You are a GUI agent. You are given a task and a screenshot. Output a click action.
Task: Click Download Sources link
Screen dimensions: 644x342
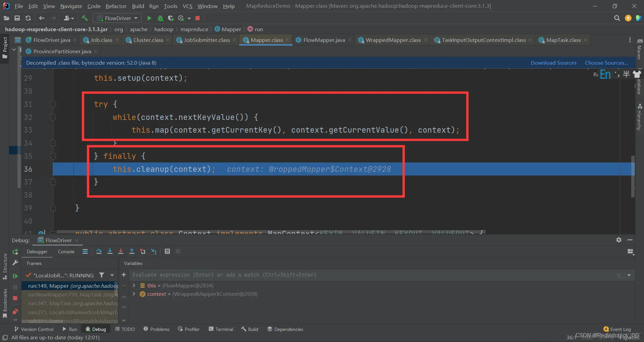(x=553, y=63)
